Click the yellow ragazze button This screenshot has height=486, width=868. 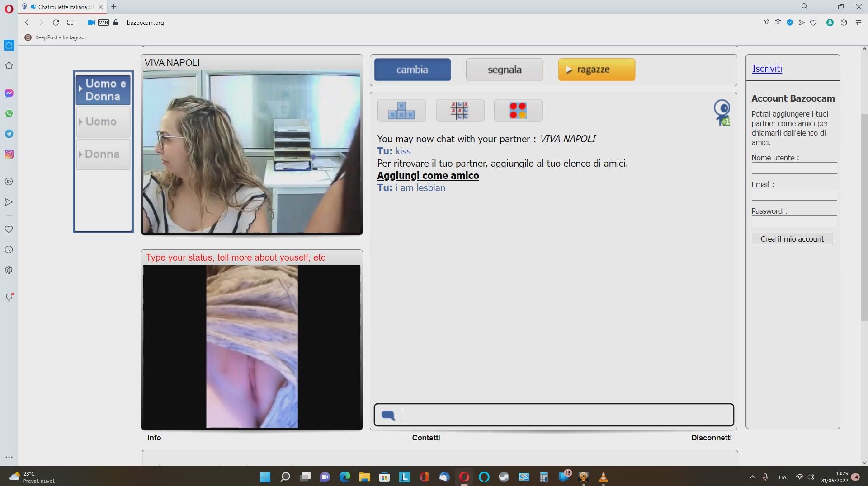(597, 70)
